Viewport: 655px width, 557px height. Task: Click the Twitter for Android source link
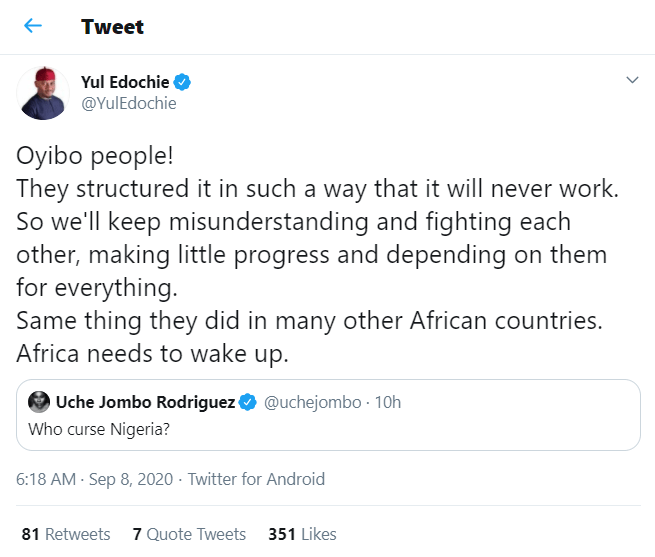(256, 480)
